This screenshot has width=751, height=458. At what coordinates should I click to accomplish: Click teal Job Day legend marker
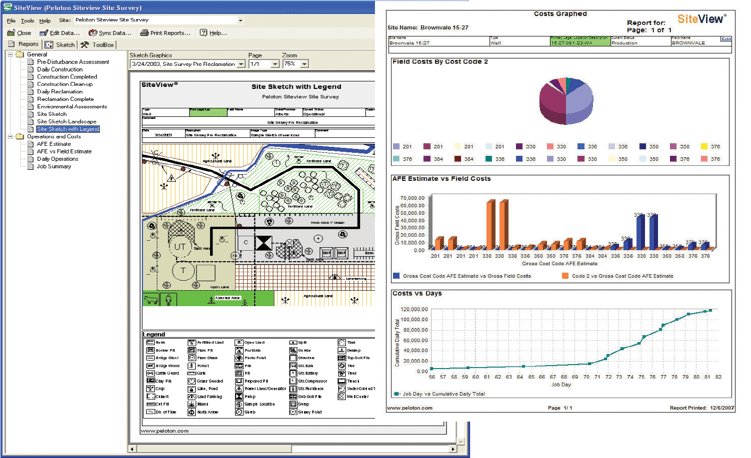(x=397, y=394)
